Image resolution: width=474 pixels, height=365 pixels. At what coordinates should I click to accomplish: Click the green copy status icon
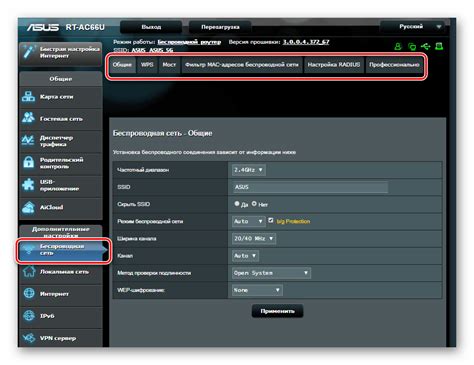pos(412,47)
